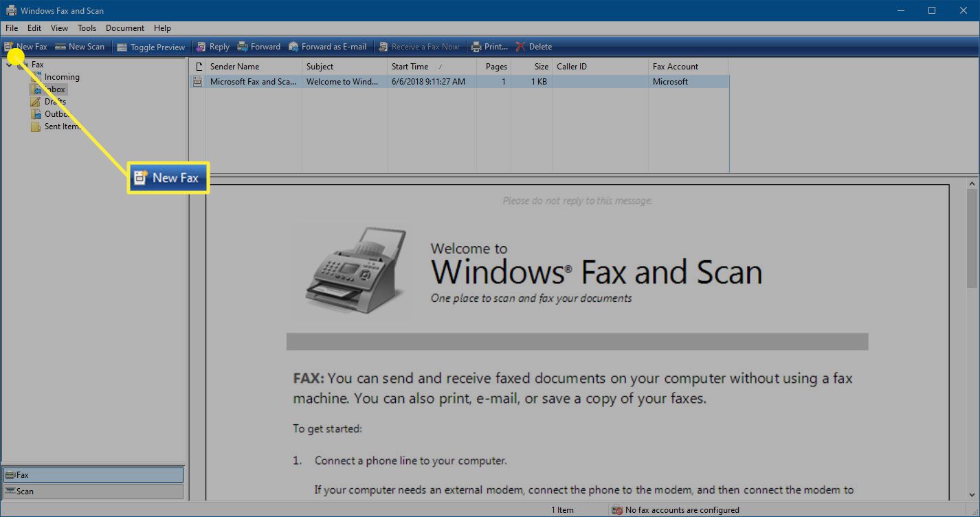Click the no fax accounts status icon
Image resolution: width=980 pixels, height=517 pixels.
point(617,510)
